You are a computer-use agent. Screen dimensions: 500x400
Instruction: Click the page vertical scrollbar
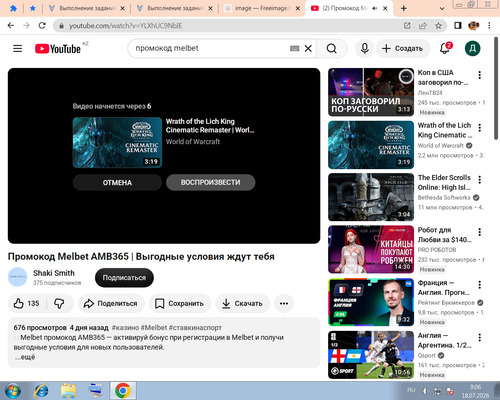[x=496, y=88]
